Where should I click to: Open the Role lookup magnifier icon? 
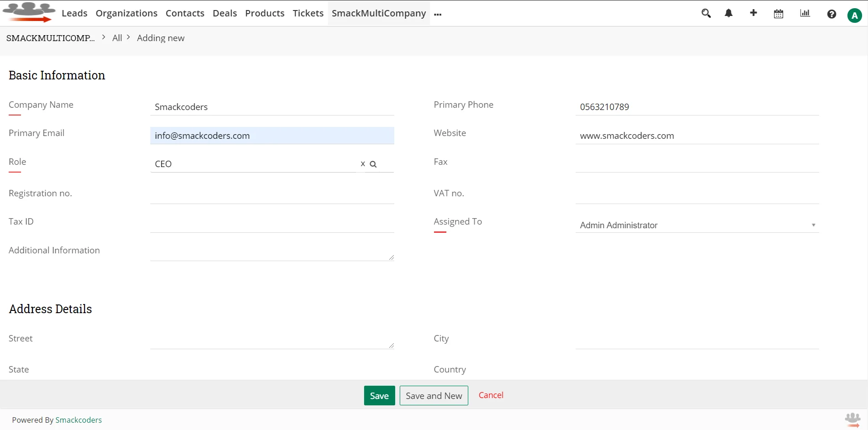pyautogui.click(x=374, y=163)
